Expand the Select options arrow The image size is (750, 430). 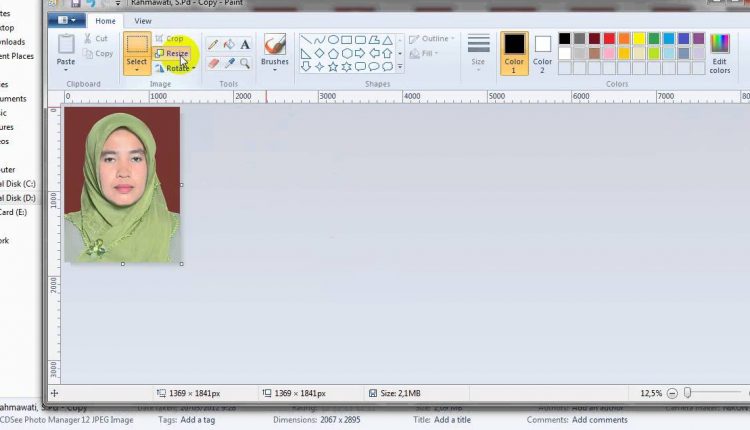pos(137,70)
